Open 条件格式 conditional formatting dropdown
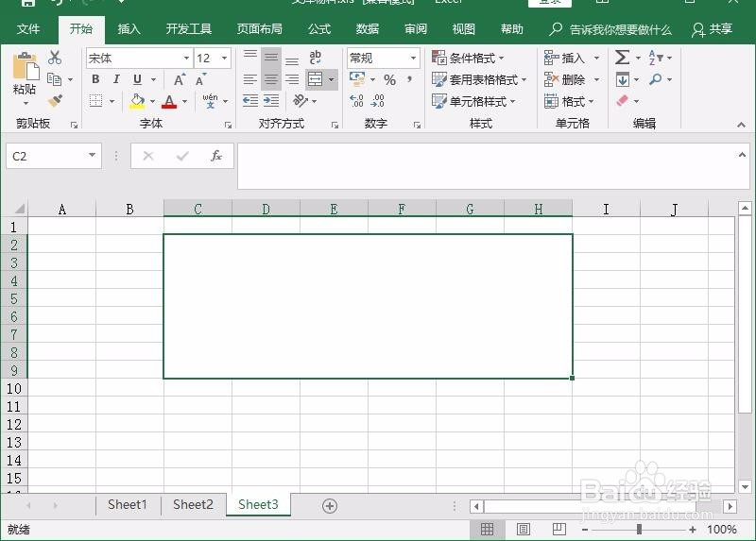Screen dimensions: 756x541 click(x=468, y=59)
